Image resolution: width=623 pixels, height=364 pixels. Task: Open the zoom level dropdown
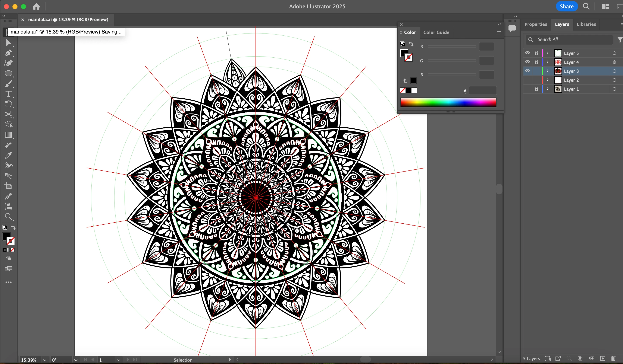44,360
